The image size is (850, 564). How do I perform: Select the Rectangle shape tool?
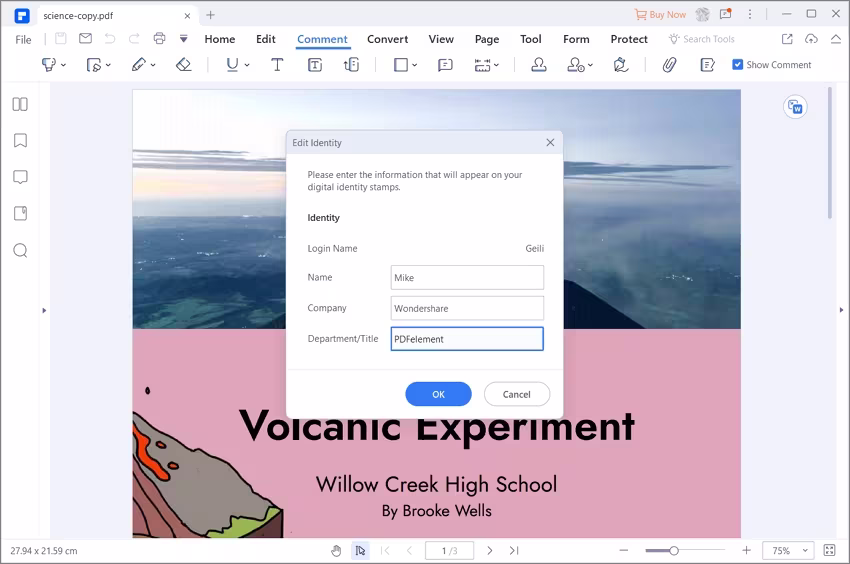tap(401, 65)
